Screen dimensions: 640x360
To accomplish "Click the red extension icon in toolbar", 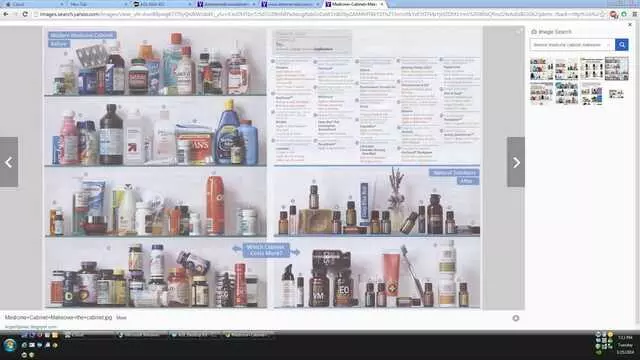I will click(613, 14).
